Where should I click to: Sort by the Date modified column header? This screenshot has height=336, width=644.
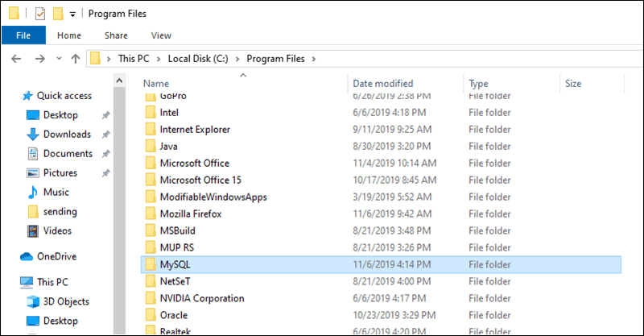pos(383,84)
